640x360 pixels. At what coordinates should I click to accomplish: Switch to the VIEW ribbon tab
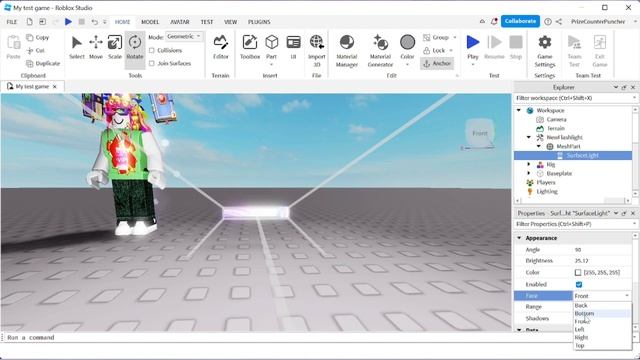(x=230, y=22)
